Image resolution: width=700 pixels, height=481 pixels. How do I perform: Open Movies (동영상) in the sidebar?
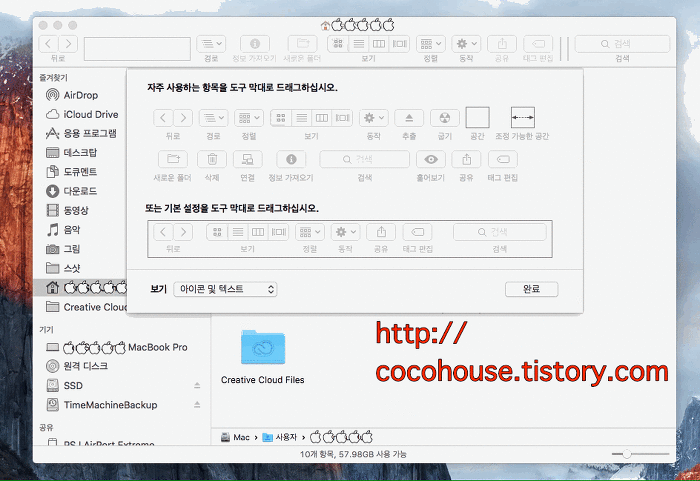pyautogui.click(x=67, y=210)
